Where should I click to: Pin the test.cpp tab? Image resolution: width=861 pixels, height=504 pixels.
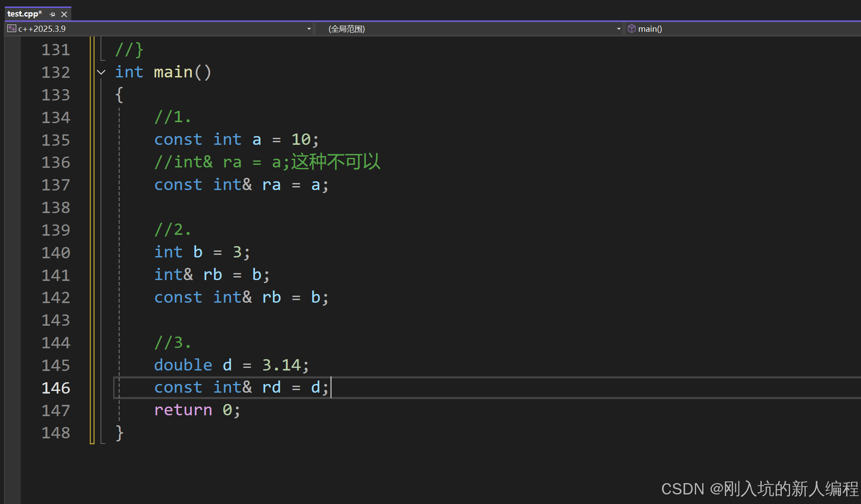coord(53,14)
